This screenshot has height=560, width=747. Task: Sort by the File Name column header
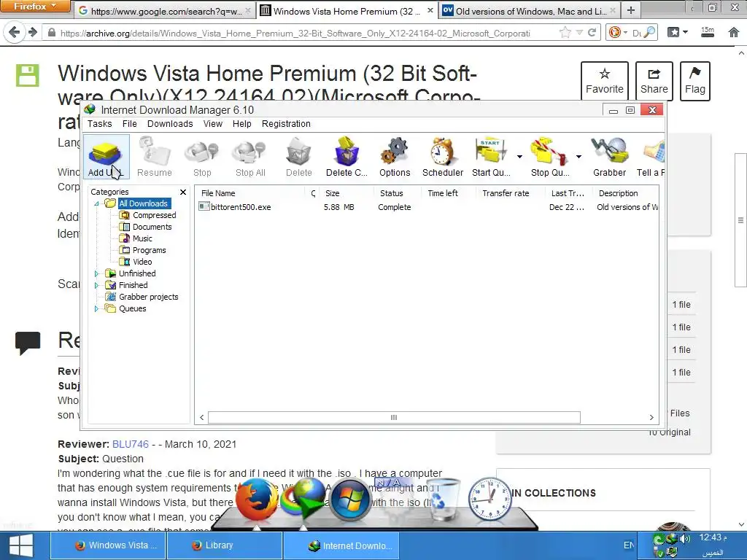pyautogui.click(x=217, y=193)
